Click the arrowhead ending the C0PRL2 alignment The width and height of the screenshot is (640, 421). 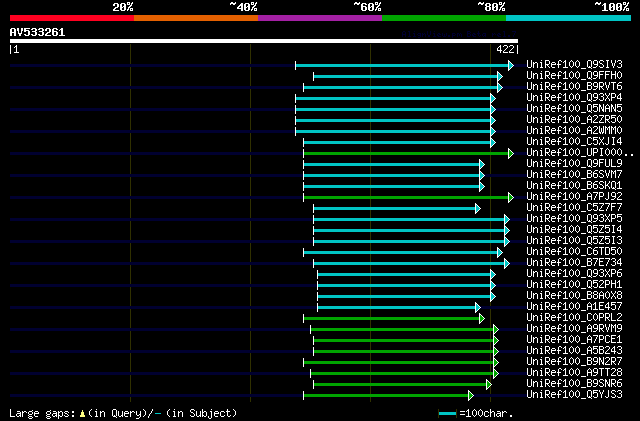[x=482, y=319]
